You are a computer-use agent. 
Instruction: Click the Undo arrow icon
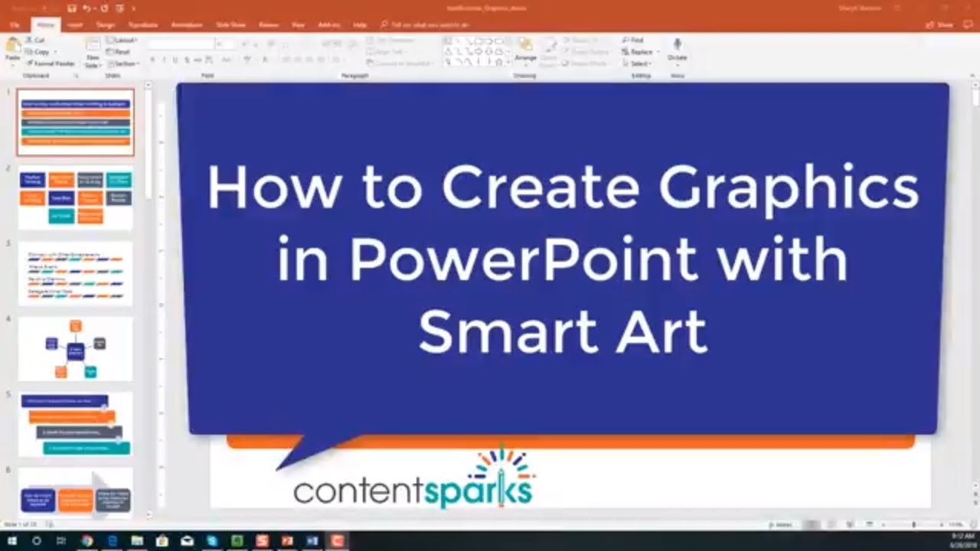point(86,9)
